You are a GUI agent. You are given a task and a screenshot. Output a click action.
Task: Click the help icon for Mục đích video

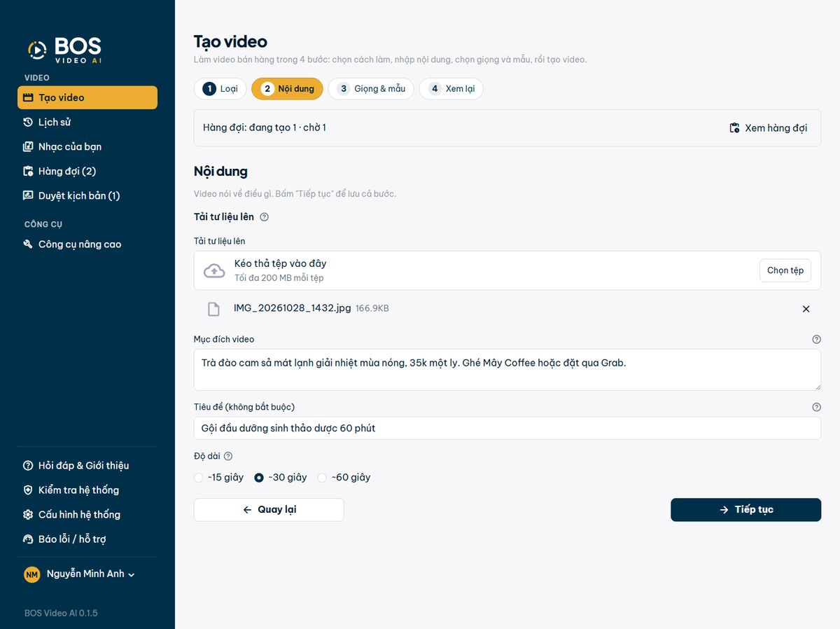pyautogui.click(x=816, y=339)
